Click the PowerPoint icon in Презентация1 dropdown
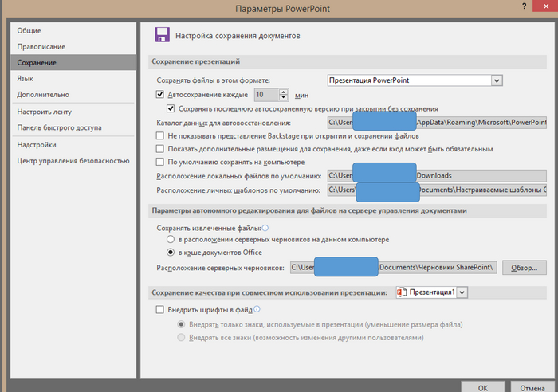This screenshot has width=558, height=392. [401, 292]
